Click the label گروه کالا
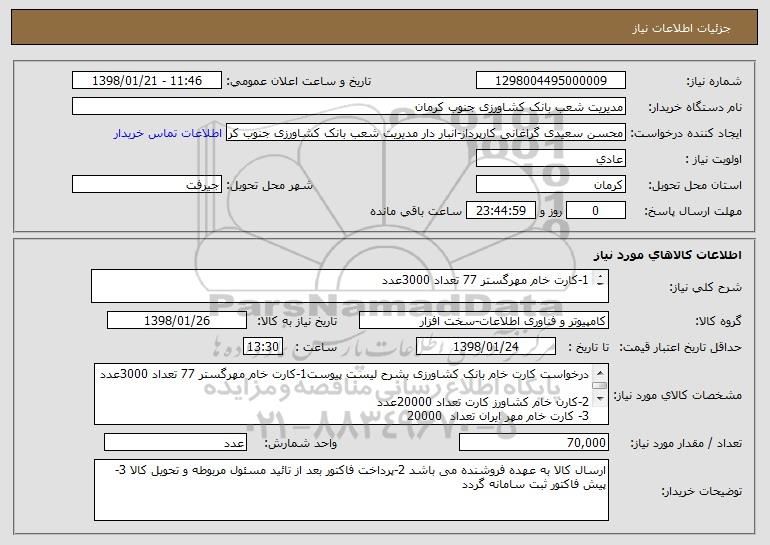 (718, 321)
